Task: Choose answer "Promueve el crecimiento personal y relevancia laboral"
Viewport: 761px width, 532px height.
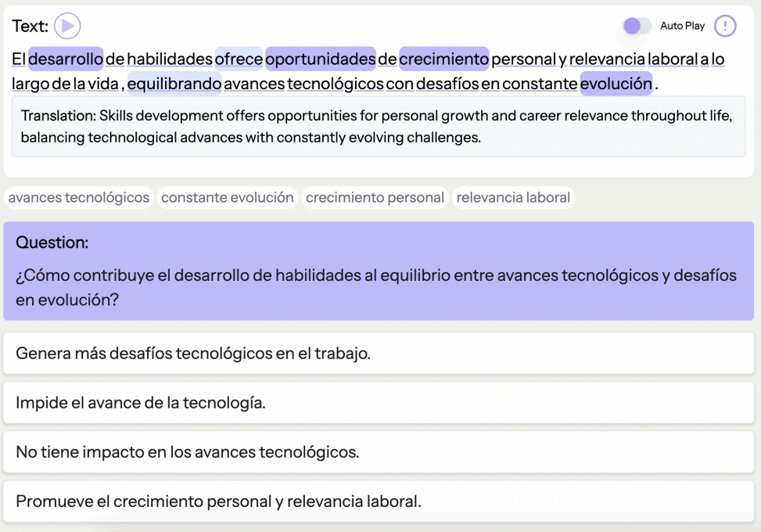Action: 379,501
